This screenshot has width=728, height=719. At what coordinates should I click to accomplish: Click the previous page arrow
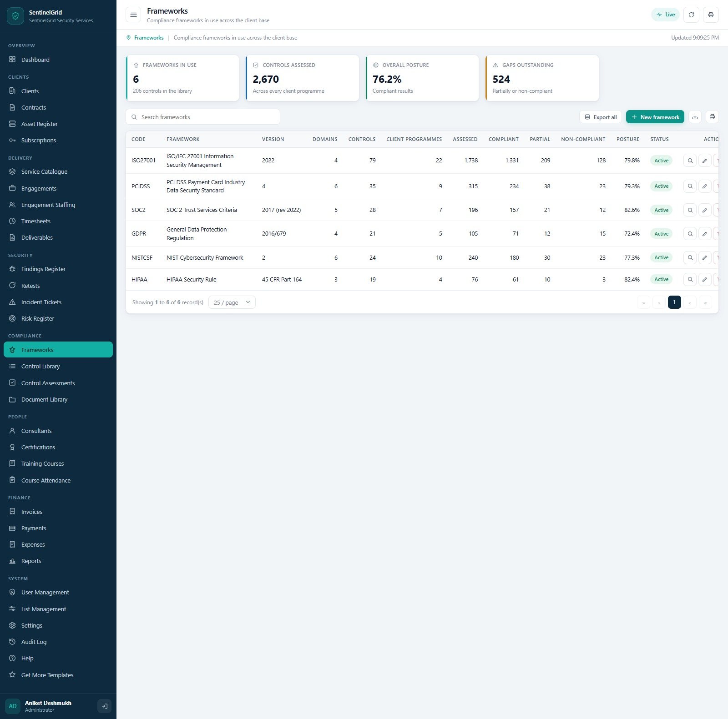(x=659, y=302)
